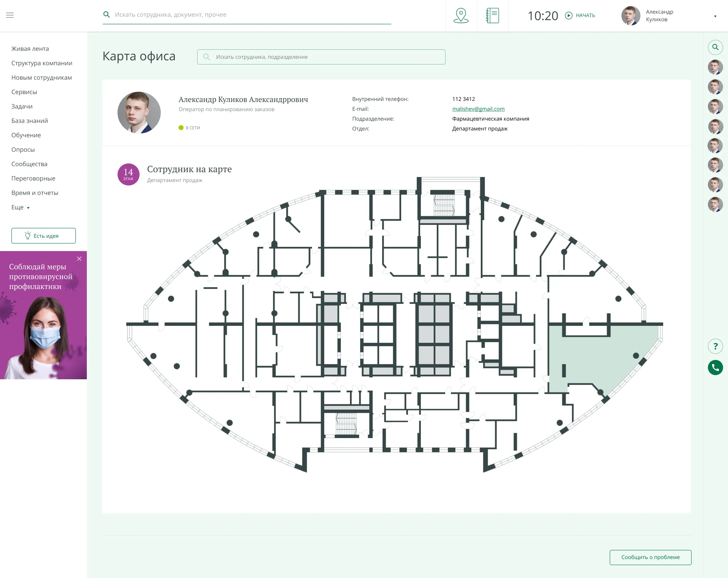
Task: Open Структура компании in sidebar
Action: pyautogui.click(x=42, y=63)
